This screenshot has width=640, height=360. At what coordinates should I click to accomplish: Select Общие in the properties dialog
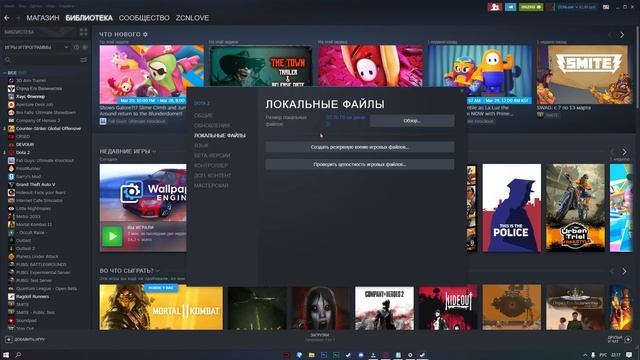pyautogui.click(x=203, y=116)
